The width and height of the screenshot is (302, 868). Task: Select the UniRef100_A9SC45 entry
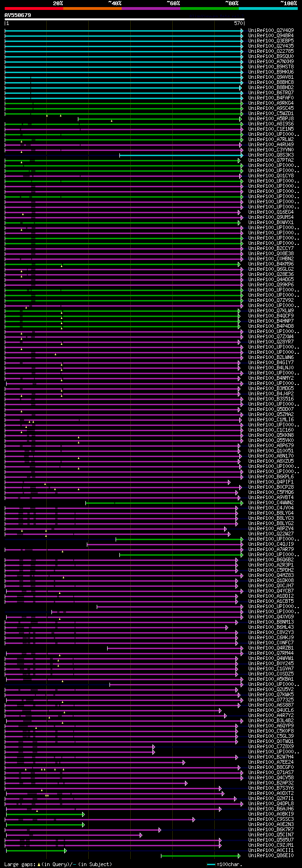pyautogui.click(x=271, y=108)
